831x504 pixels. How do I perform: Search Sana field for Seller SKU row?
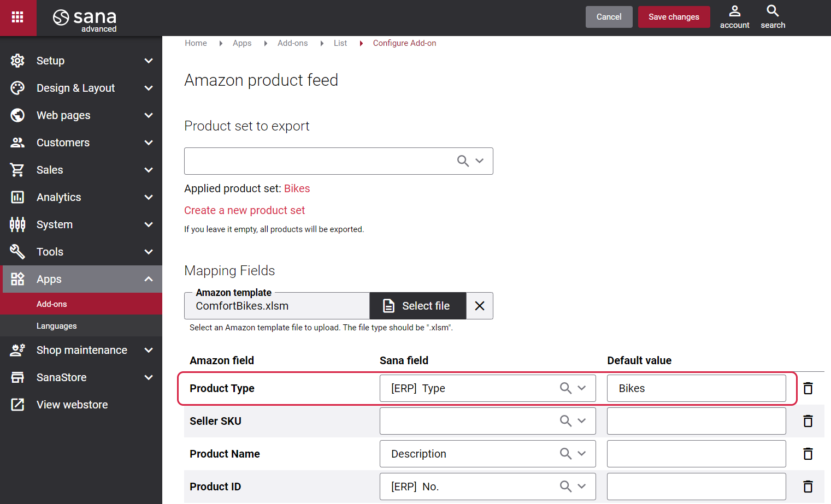pos(565,421)
